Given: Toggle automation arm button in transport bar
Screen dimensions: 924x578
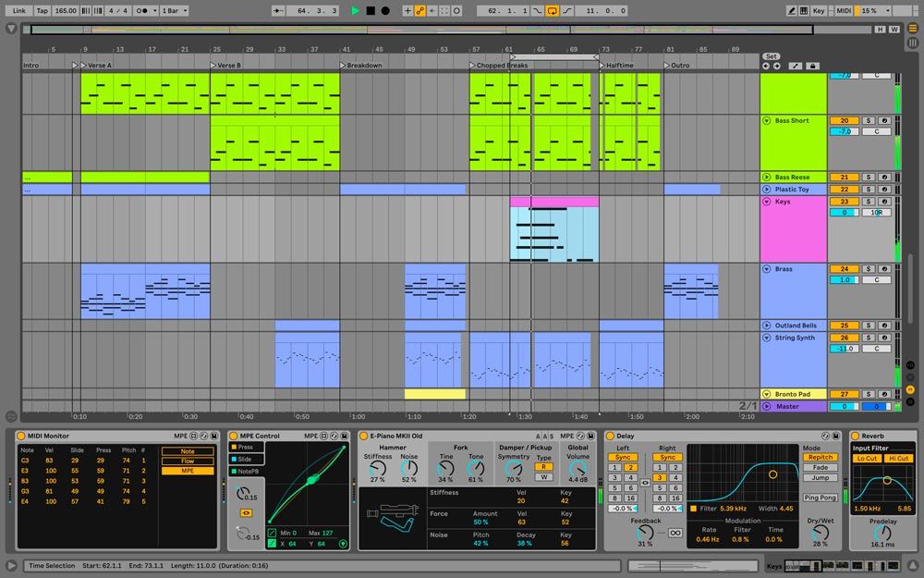Looking at the screenshot, I should coord(420,10).
